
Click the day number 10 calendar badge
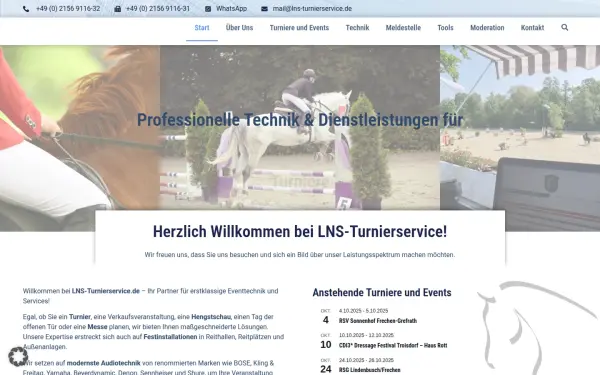[326, 344]
